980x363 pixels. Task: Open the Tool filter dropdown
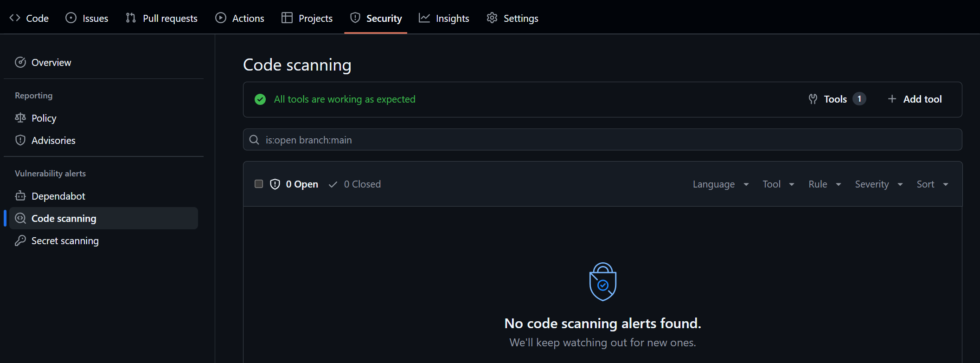point(779,184)
